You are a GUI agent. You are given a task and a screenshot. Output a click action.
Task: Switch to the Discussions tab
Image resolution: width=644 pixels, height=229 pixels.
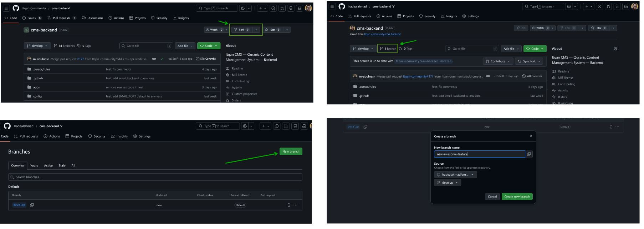click(x=93, y=18)
